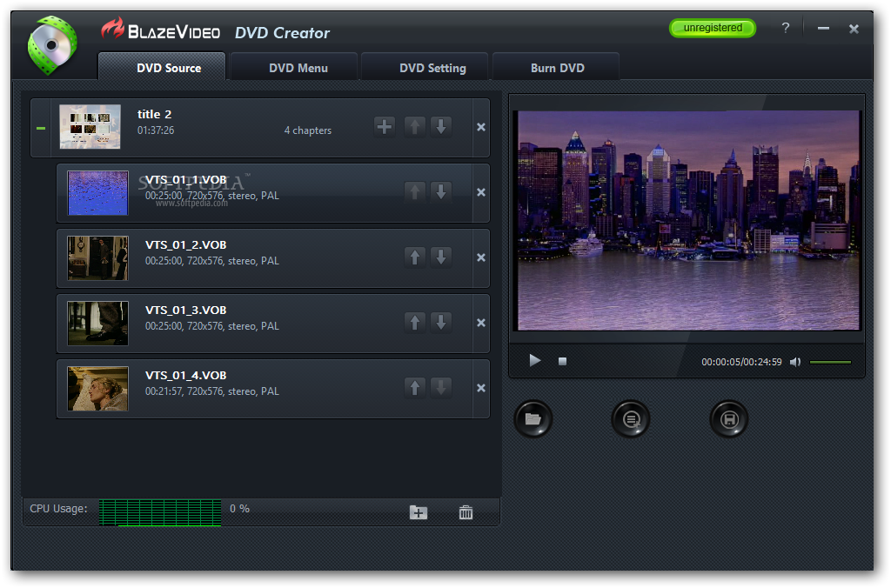Viewport: 891px width, 588px height.
Task: Remove VTS_01_3.VOB chapter
Action: pyautogui.click(x=481, y=324)
